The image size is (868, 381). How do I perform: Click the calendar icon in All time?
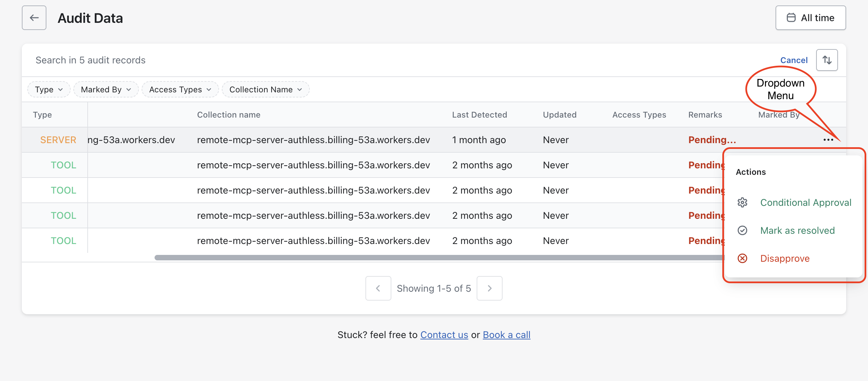click(x=791, y=18)
